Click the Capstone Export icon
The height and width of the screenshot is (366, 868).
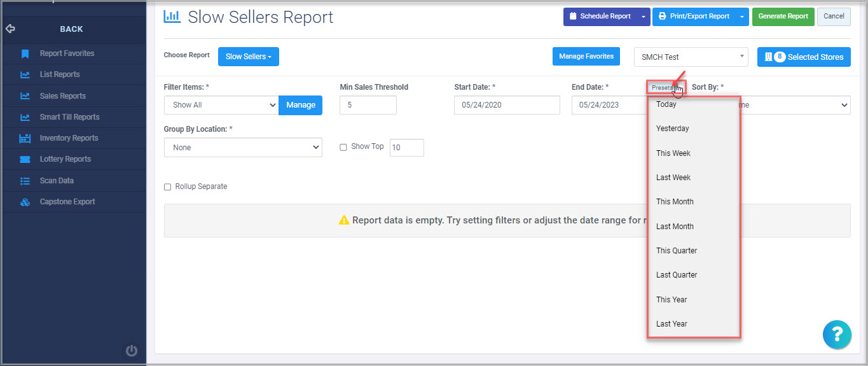pyautogui.click(x=25, y=202)
